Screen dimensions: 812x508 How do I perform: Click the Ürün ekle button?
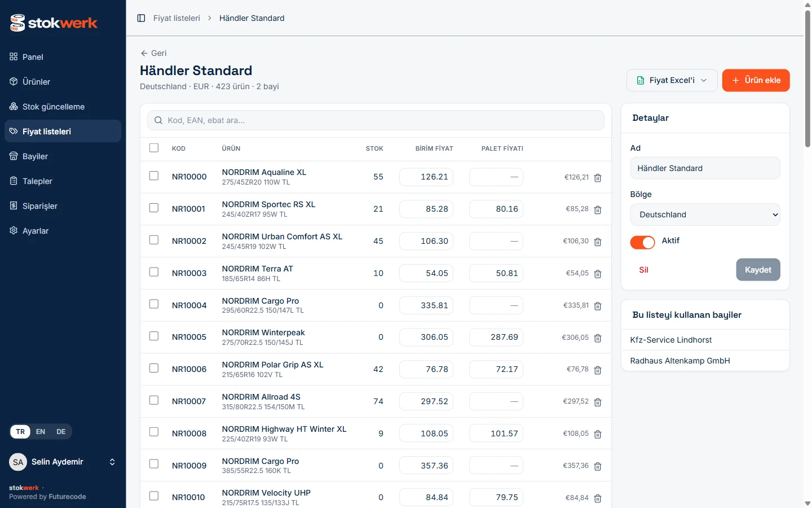(756, 80)
